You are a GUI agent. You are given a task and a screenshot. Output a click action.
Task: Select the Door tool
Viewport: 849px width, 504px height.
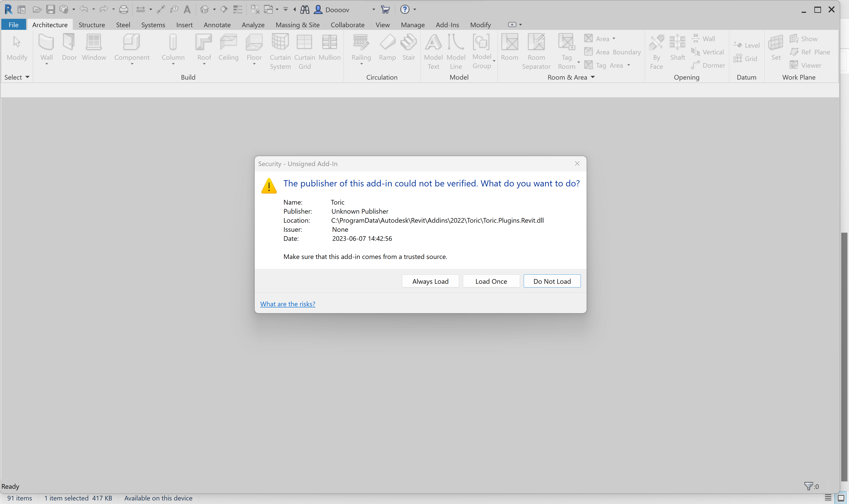point(69,48)
